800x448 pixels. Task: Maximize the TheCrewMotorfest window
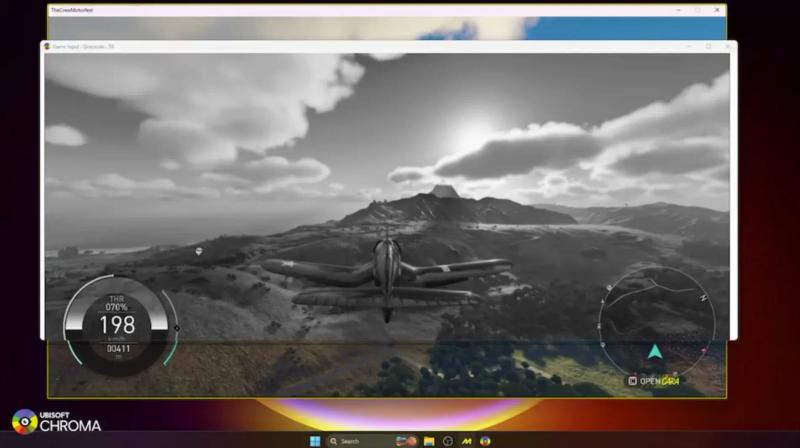click(x=697, y=10)
